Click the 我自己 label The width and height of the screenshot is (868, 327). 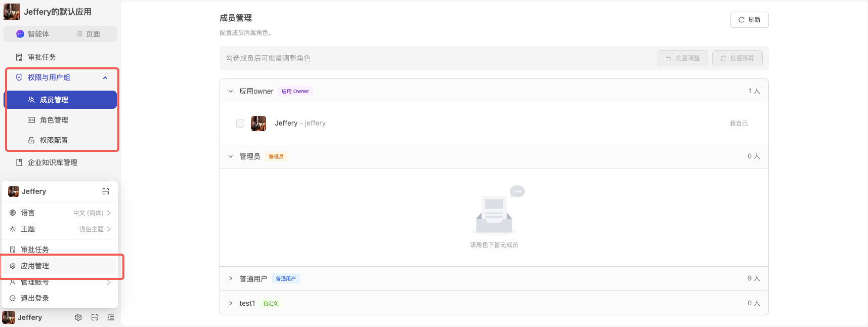[739, 124]
